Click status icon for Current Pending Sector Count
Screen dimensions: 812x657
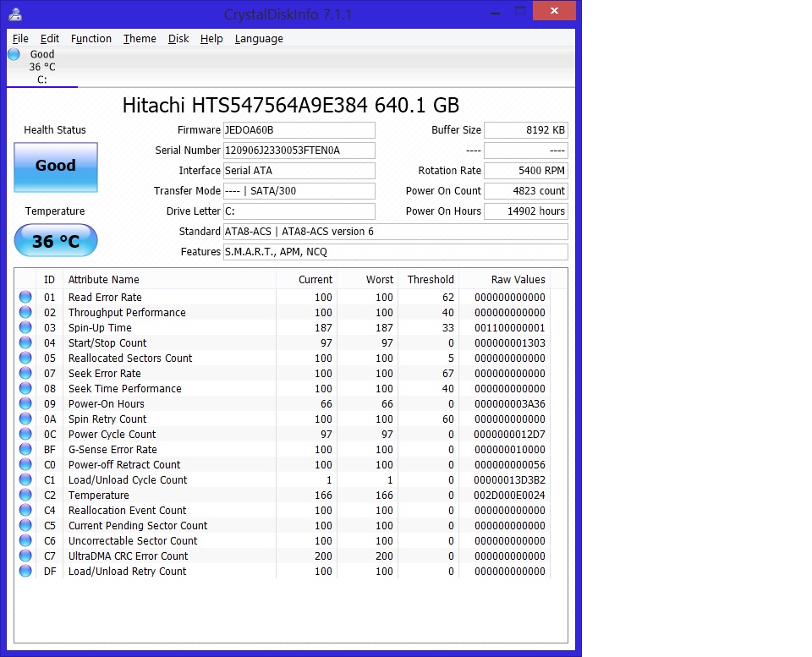(x=25, y=525)
